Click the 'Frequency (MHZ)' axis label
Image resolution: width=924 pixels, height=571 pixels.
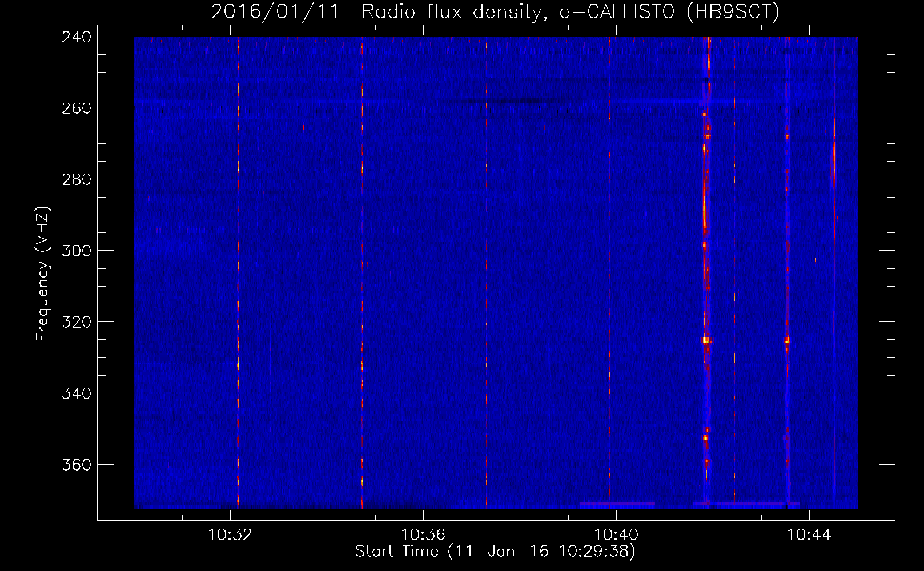(43, 274)
